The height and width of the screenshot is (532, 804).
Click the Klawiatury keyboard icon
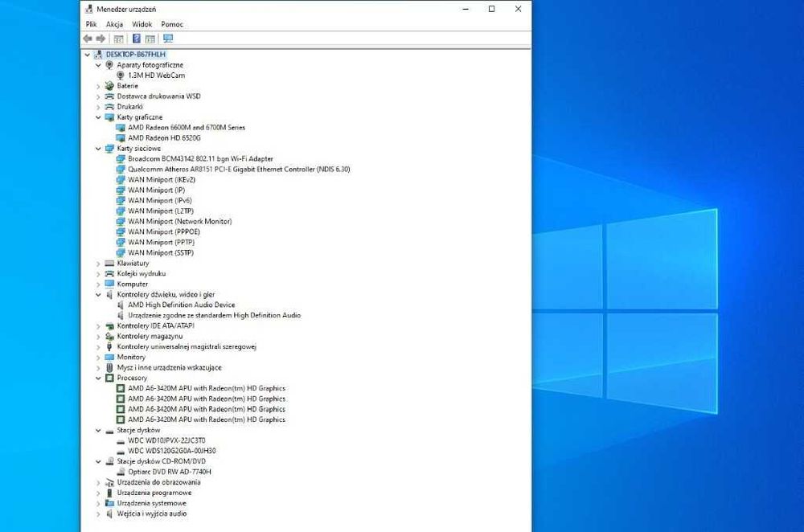pos(109,263)
